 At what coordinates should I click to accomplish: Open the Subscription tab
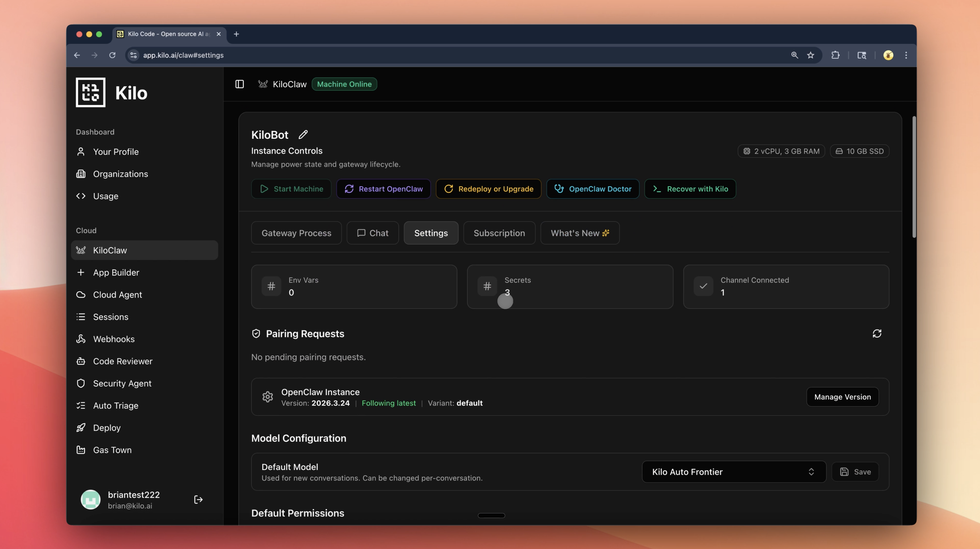pyautogui.click(x=499, y=233)
